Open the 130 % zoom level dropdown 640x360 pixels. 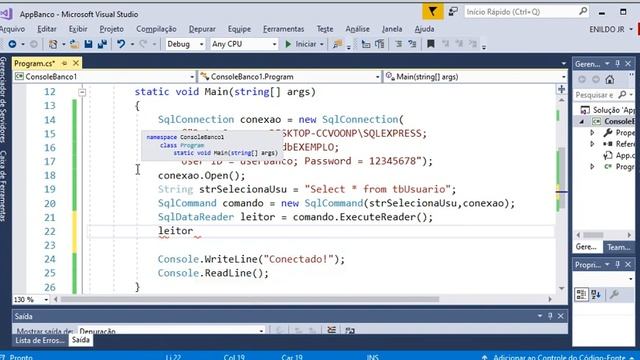[31, 300]
